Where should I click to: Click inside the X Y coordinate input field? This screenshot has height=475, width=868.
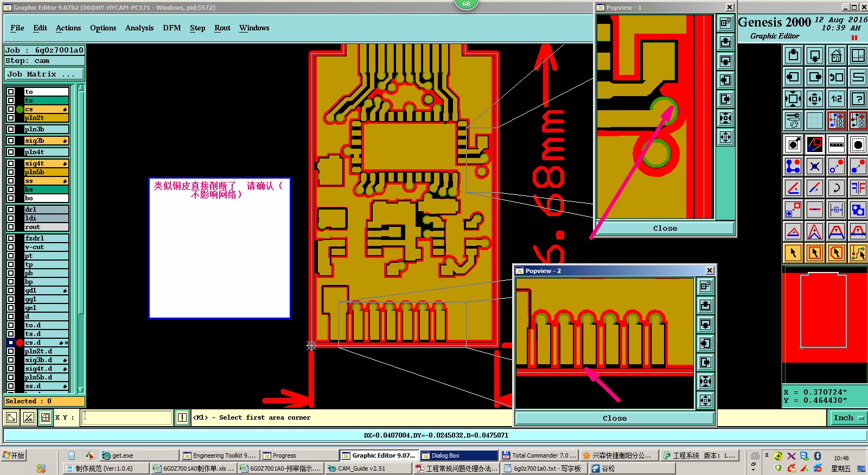[x=126, y=417]
